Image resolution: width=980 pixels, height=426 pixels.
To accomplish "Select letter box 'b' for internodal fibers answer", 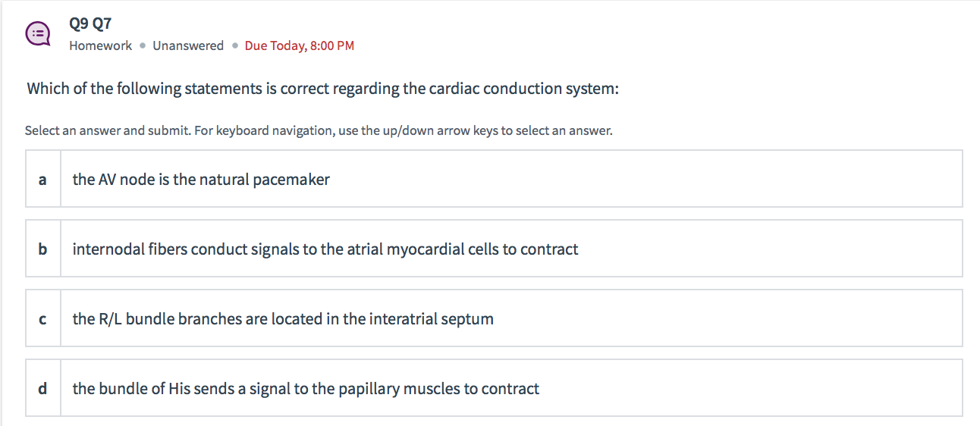I will (x=43, y=249).
